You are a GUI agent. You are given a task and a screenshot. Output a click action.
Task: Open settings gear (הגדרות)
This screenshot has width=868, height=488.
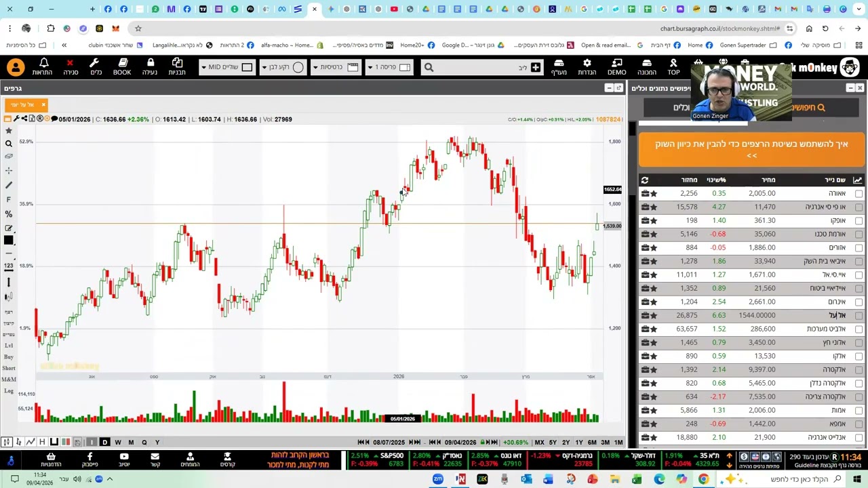click(x=587, y=66)
